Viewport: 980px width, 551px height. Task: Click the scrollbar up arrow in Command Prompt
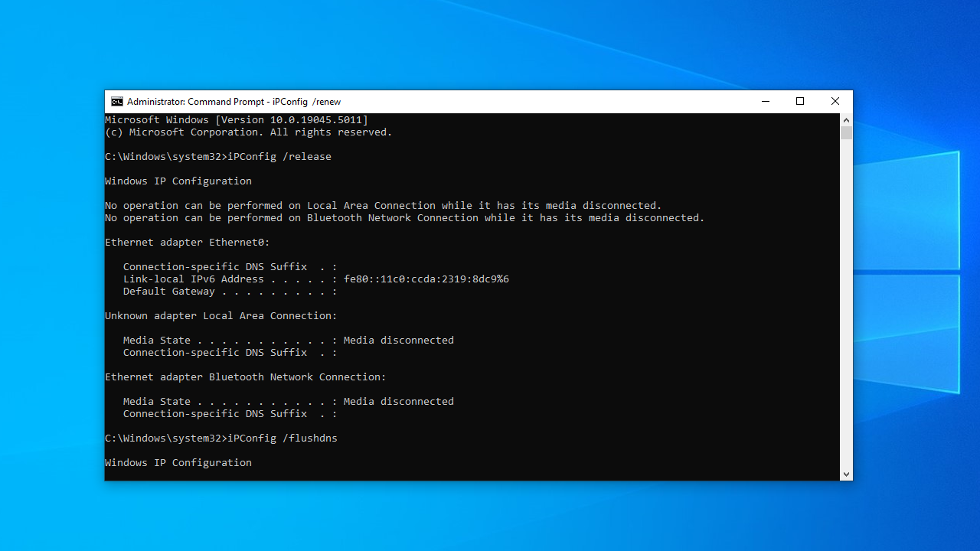[846, 120]
